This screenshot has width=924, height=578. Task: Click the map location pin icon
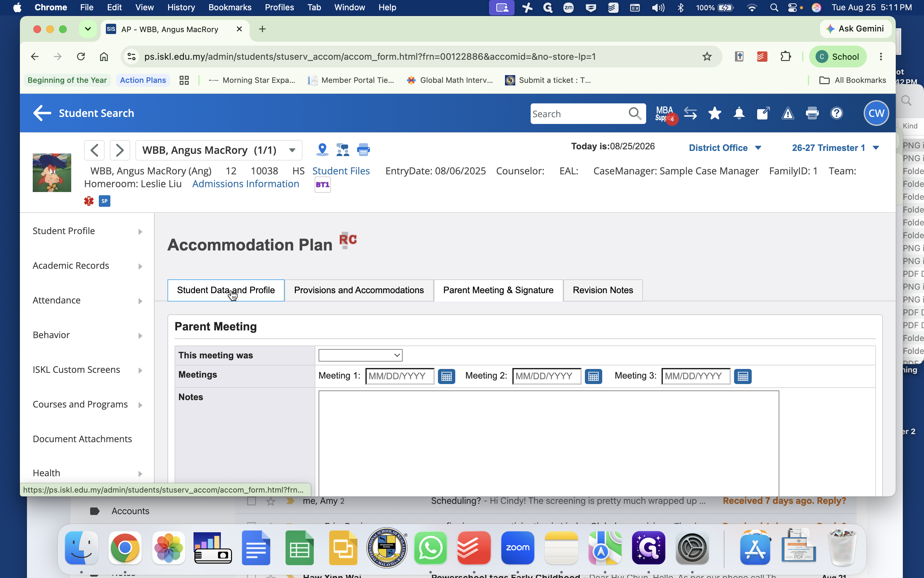point(322,149)
